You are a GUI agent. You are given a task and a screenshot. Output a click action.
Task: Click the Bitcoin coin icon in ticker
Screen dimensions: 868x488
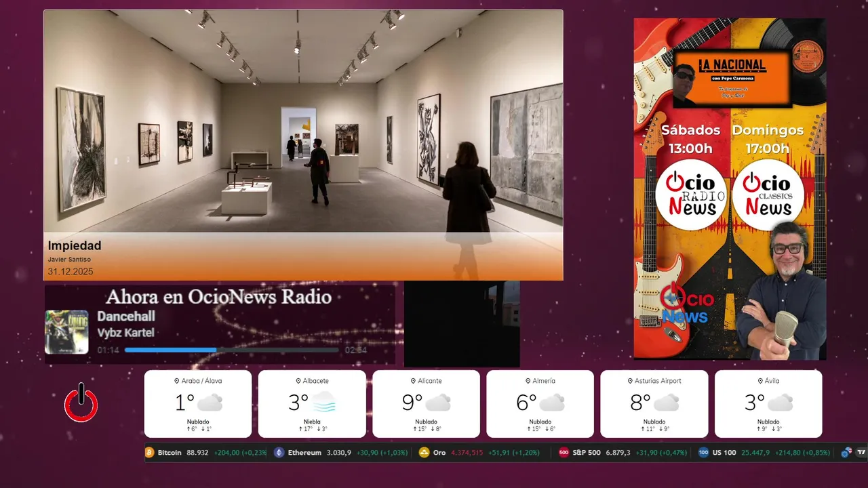150,452
